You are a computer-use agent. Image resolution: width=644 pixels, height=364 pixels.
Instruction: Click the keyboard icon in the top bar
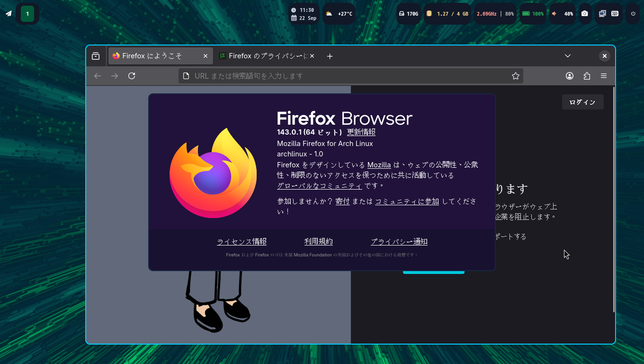(x=615, y=14)
